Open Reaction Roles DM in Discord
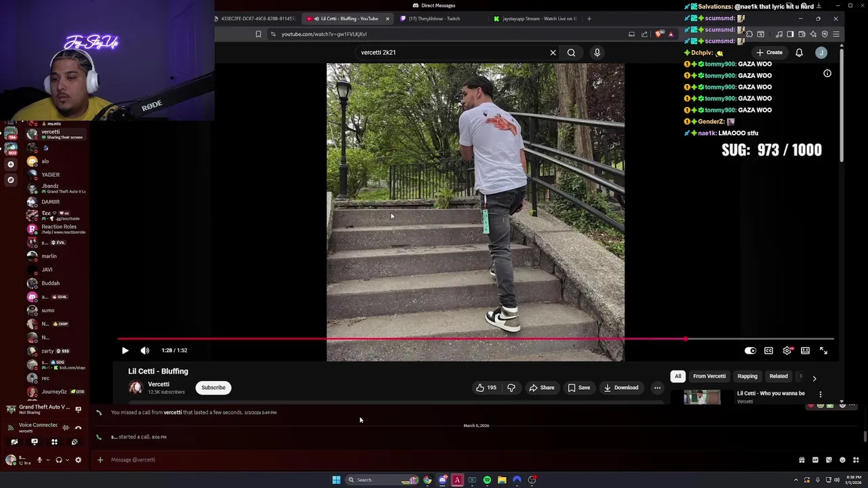 pyautogui.click(x=57, y=229)
